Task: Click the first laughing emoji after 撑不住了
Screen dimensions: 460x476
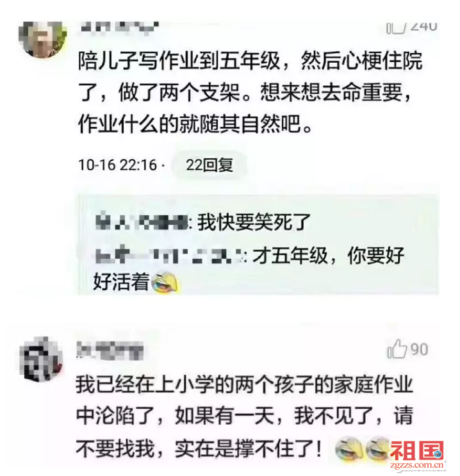Action: tap(349, 450)
